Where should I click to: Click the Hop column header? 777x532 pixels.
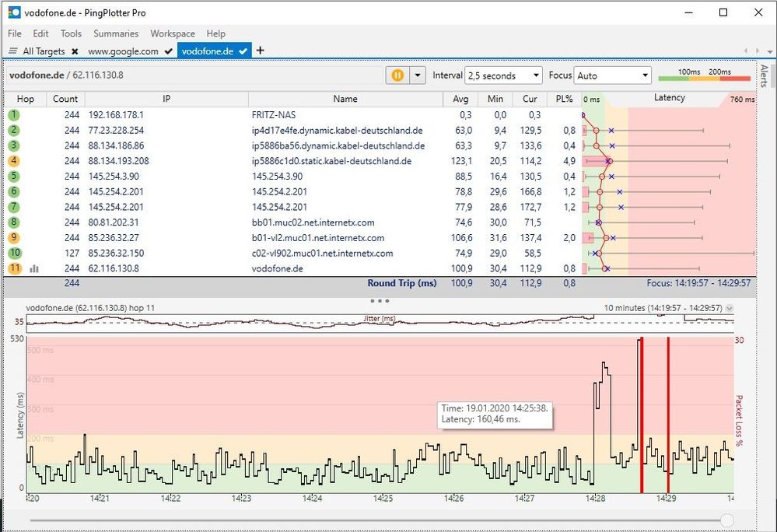pos(25,99)
